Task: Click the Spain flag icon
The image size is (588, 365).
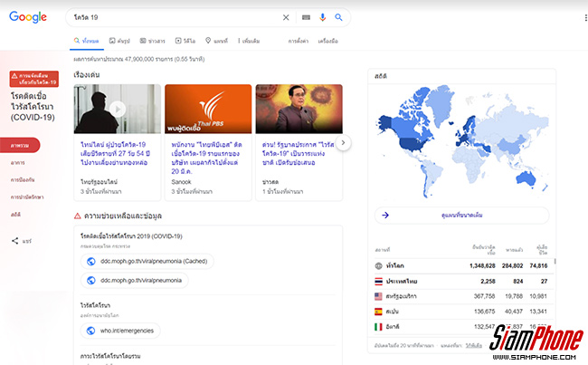Action: tap(379, 312)
